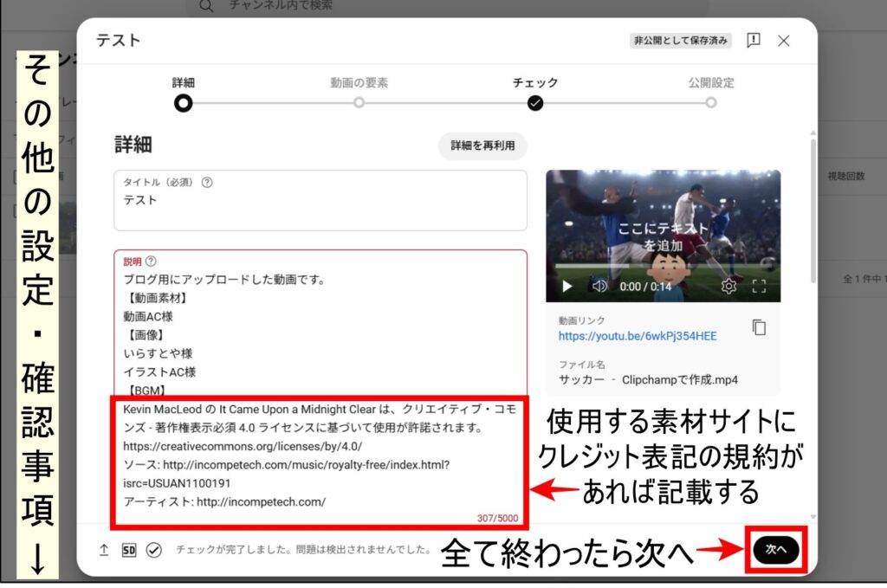The image size is (887, 588).
Task: Click the creativecommons.org license URL text
Action: point(243,446)
